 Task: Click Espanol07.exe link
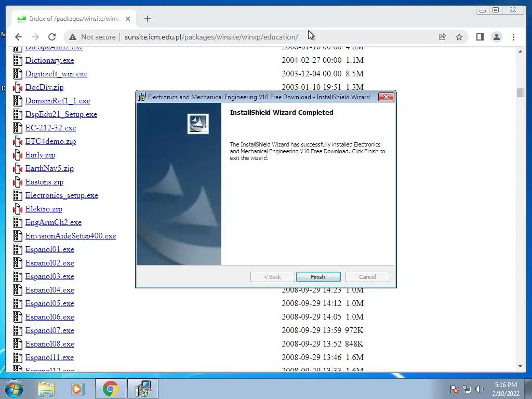pos(49,330)
